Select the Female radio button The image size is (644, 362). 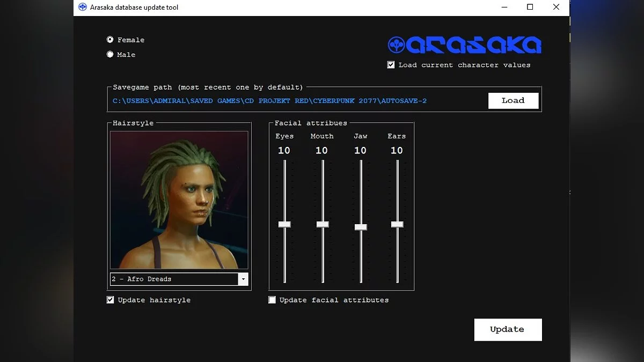click(110, 40)
